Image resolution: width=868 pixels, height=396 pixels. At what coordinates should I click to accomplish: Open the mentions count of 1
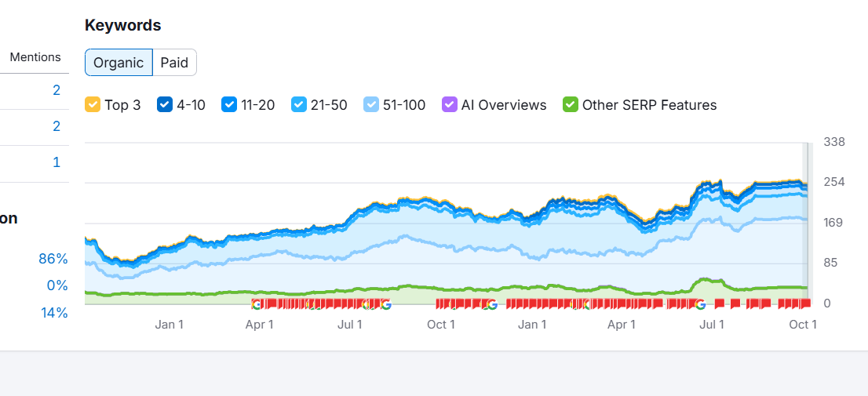[57, 162]
